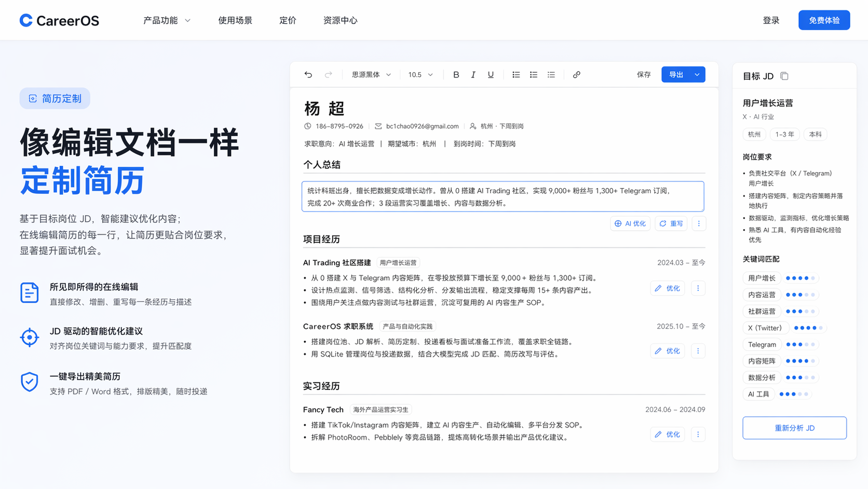Click the Fancy Tech company name

[x=323, y=409]
